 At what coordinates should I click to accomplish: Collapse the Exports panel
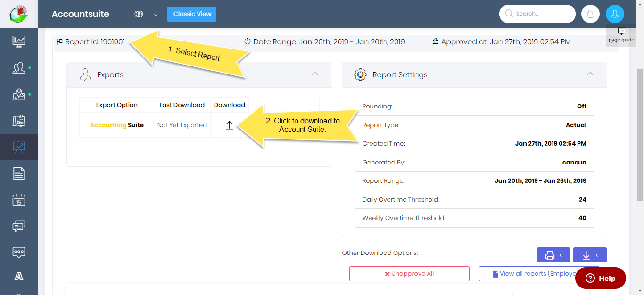(x=315, y=74)
